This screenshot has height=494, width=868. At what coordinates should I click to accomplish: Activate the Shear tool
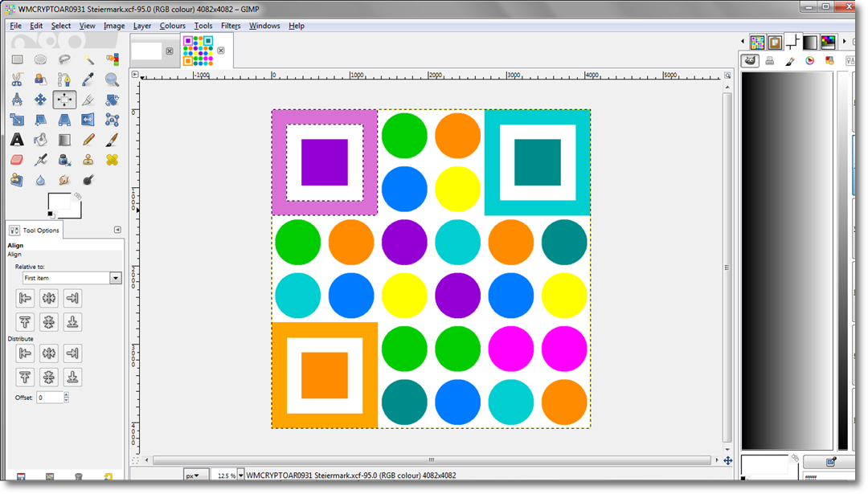(x=40, y=120)
